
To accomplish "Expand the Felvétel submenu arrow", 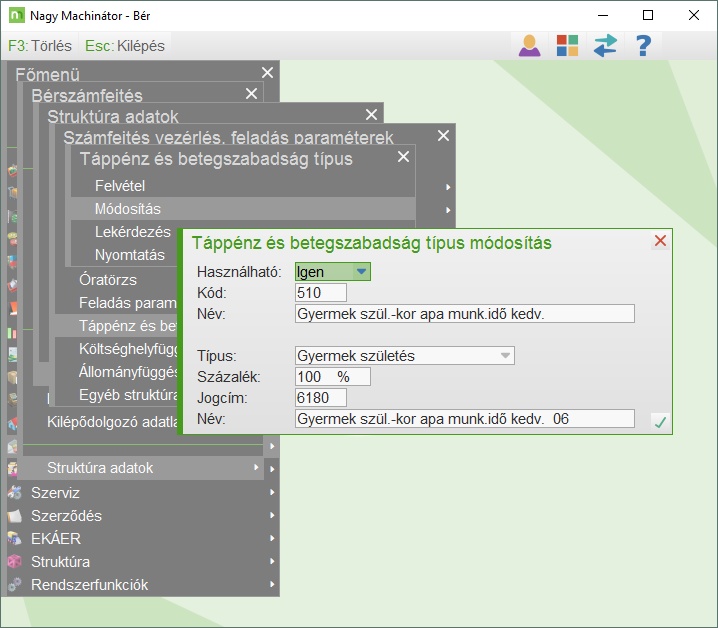I will [448, 187].
